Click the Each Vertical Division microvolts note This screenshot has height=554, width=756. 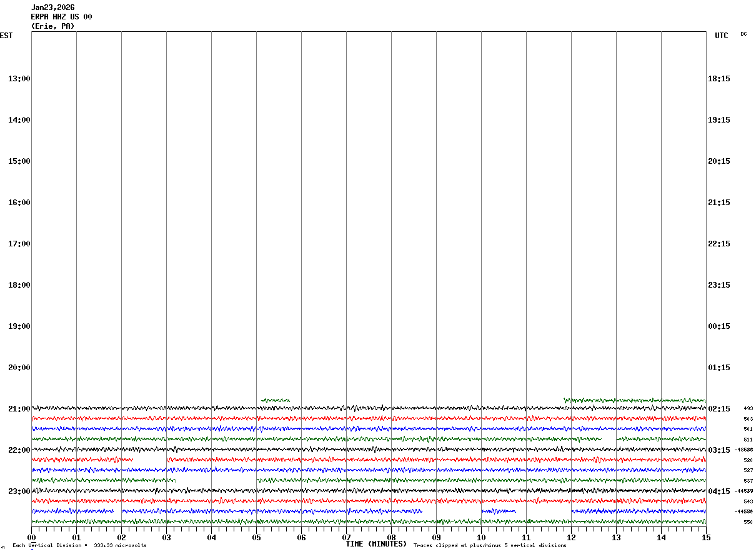click(x=79, y=546)
